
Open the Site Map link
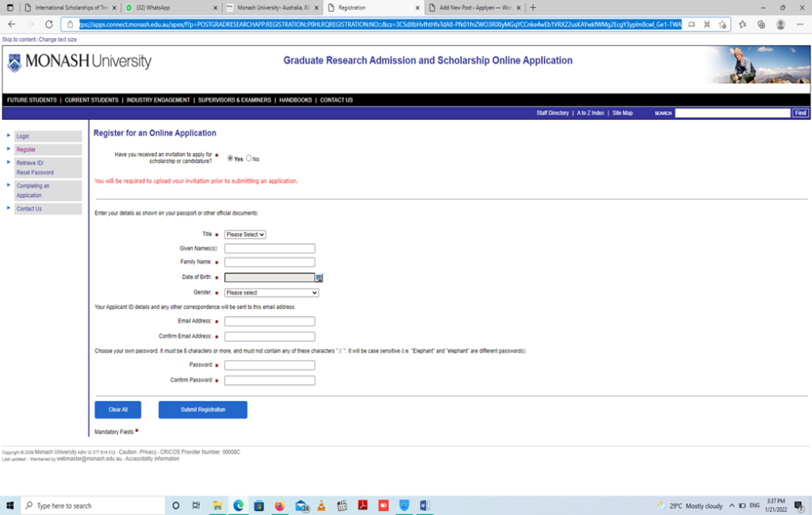(x=622, y=113)
